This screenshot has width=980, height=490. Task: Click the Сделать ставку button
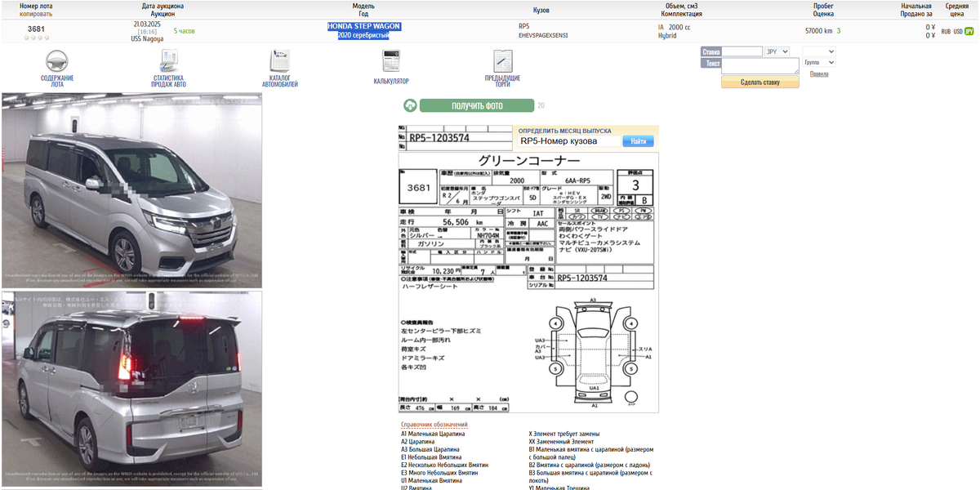pyautogui.click(x=759, y=82)
